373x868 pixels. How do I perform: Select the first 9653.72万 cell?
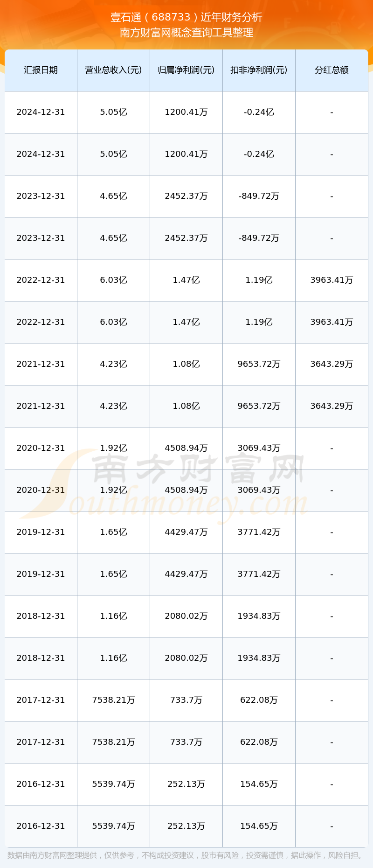259,364
